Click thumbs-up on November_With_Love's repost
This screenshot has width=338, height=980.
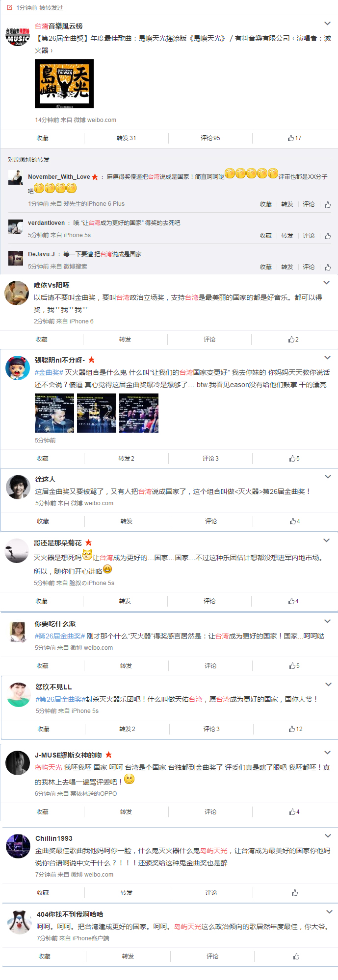click(328, 204)
